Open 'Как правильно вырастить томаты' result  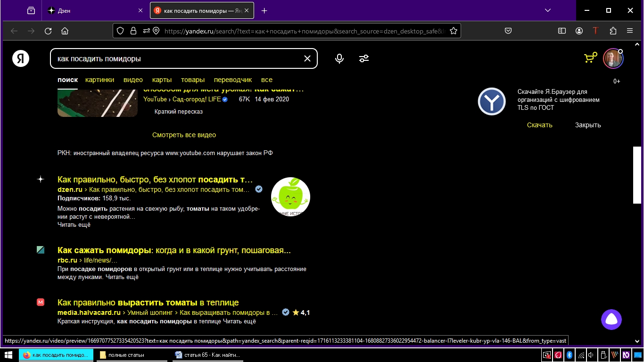click(x=148, y=303)
